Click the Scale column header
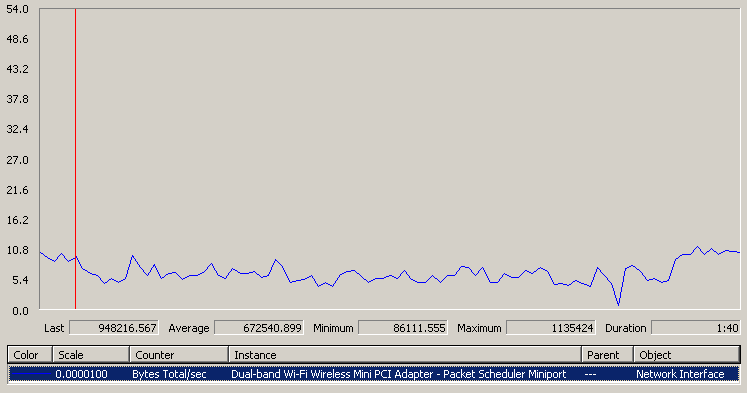The image size is (747, 393). tap(91, 355)
